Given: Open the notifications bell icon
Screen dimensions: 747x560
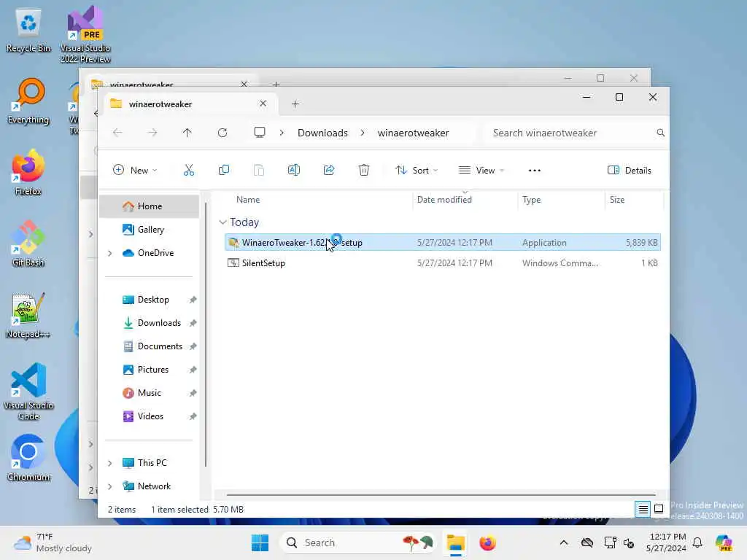Looking at the screenshot, I should coord(697,542).
